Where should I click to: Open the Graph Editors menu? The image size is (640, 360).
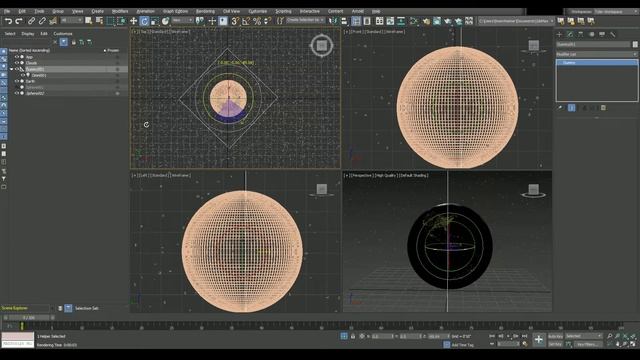(175, 11)
